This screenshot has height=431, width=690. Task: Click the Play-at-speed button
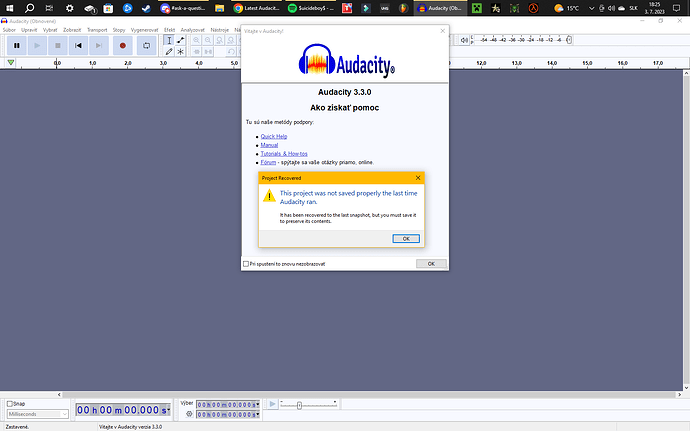click(x=272, y=404)
